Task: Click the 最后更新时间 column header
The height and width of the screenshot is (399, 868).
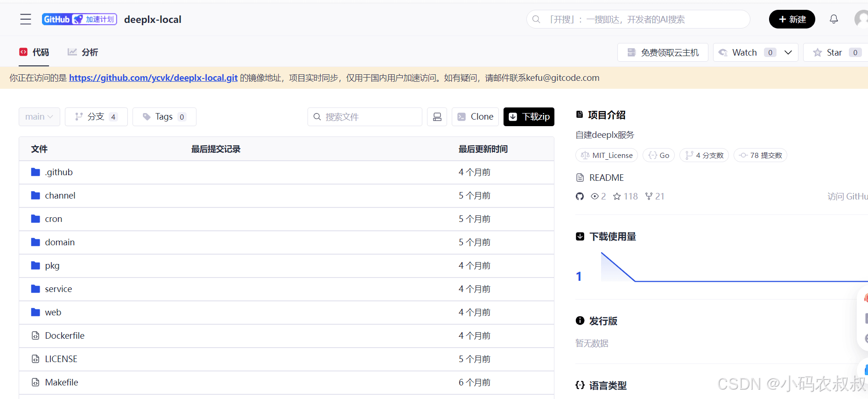Action: [x=483, y=149]
